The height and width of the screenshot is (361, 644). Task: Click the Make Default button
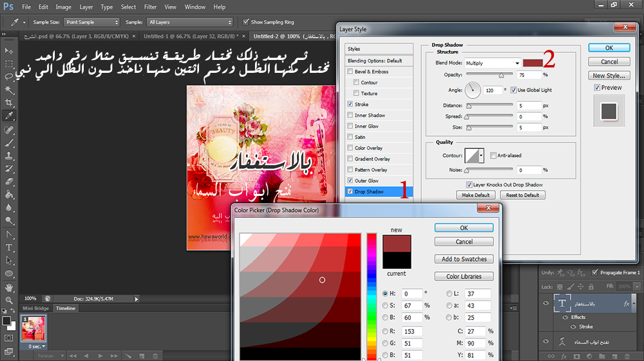pyautogui.click(x=477, y=195)
